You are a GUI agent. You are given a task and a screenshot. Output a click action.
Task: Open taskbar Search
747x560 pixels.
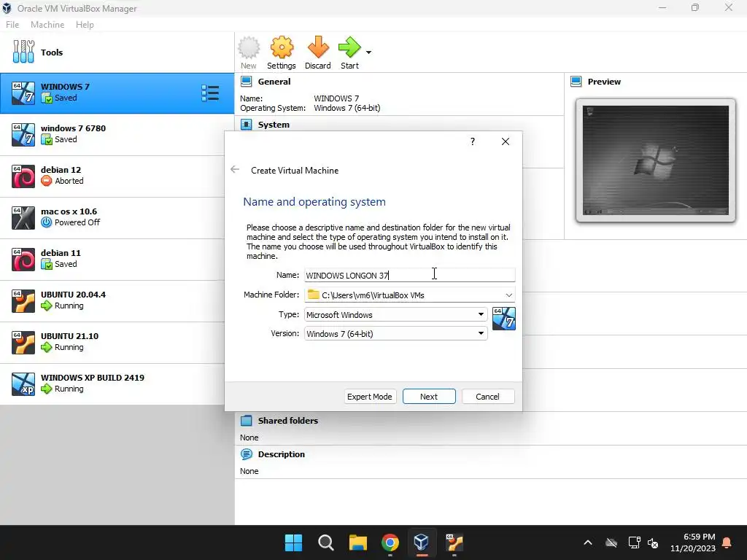click(326, 542)
